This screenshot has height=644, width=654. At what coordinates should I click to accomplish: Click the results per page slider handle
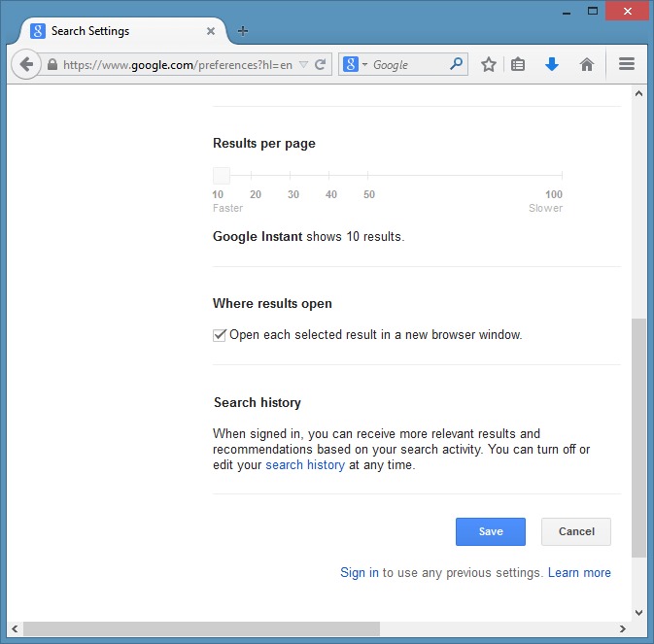coord(222,176)
